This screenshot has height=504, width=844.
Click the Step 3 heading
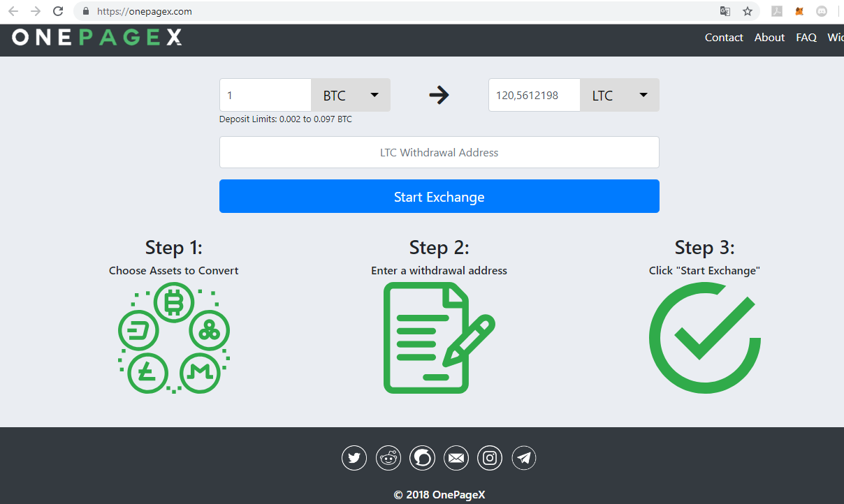pyautogui.click(x=704, y=248)
